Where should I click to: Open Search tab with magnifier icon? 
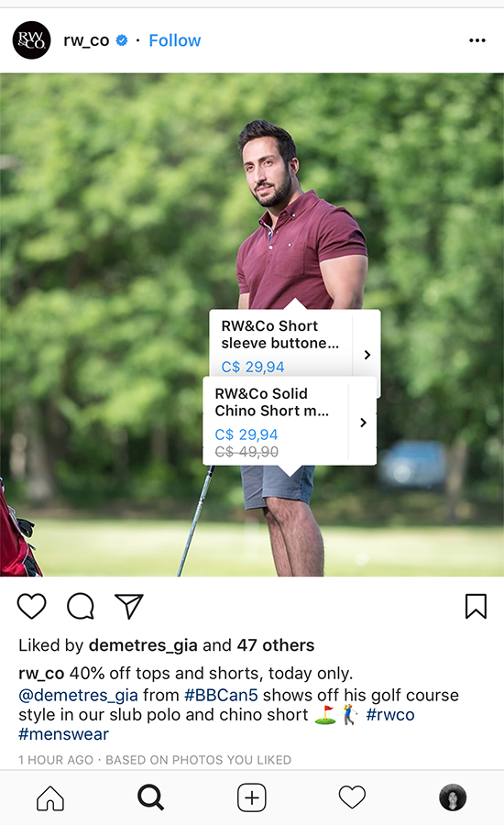point(150,797)
